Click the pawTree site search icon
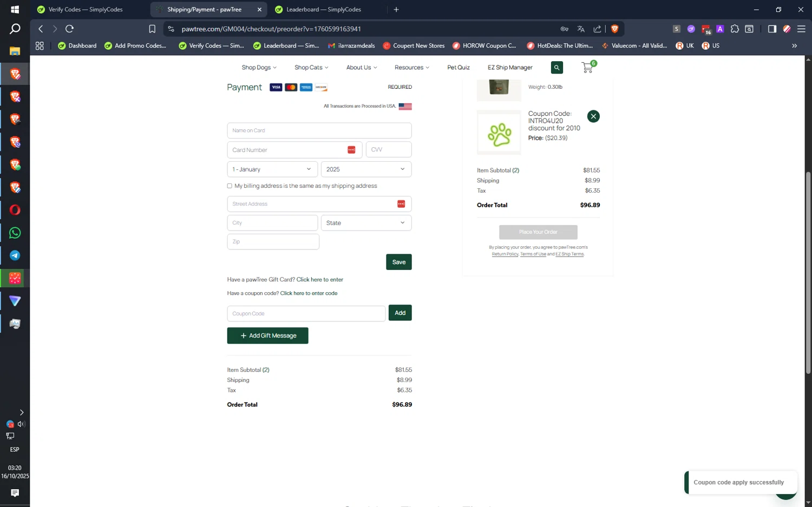This screenshot has height=507, width=812. 556,68
